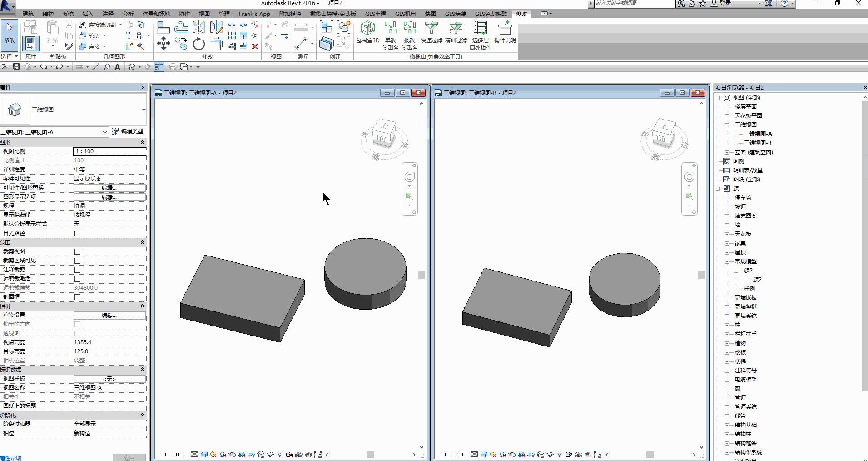The width and height of the screenshot is (868, 461).
Task: Open 可见性/图形替换 编辑 button
Action: click(109, 188)
